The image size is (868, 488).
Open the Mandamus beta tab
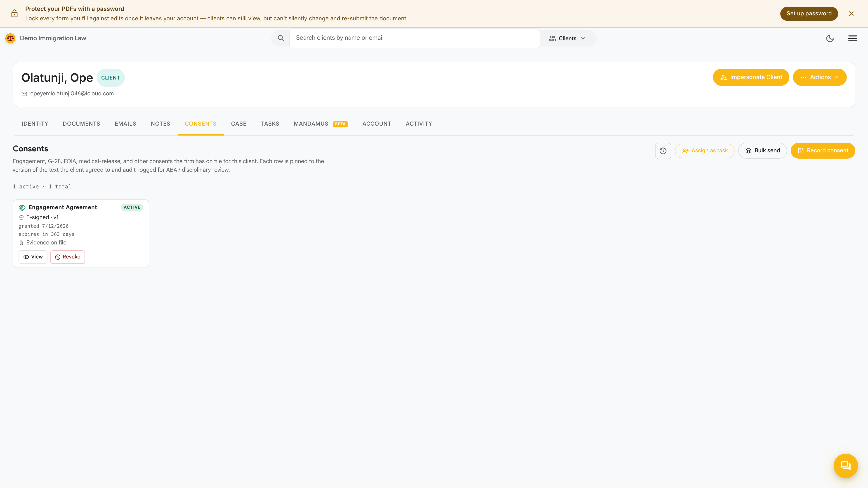tap(321, 124)
